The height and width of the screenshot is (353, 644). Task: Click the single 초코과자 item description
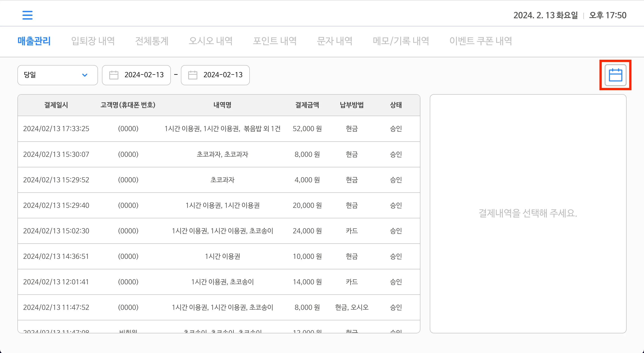click(222, 180)
